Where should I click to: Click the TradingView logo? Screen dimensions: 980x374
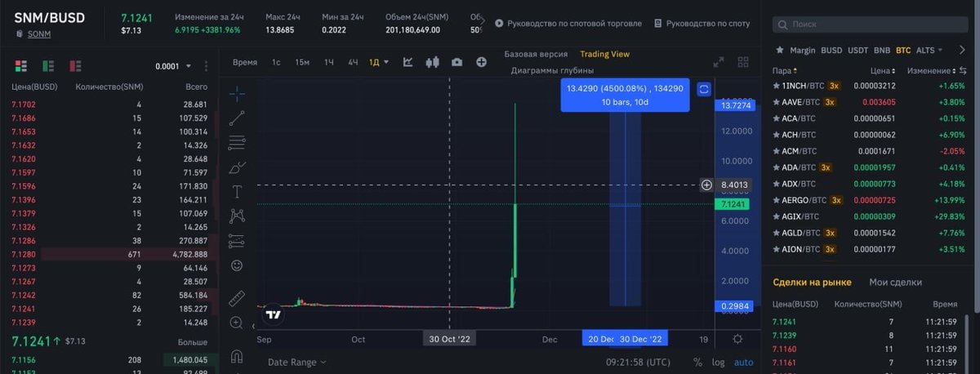point(274,314)
